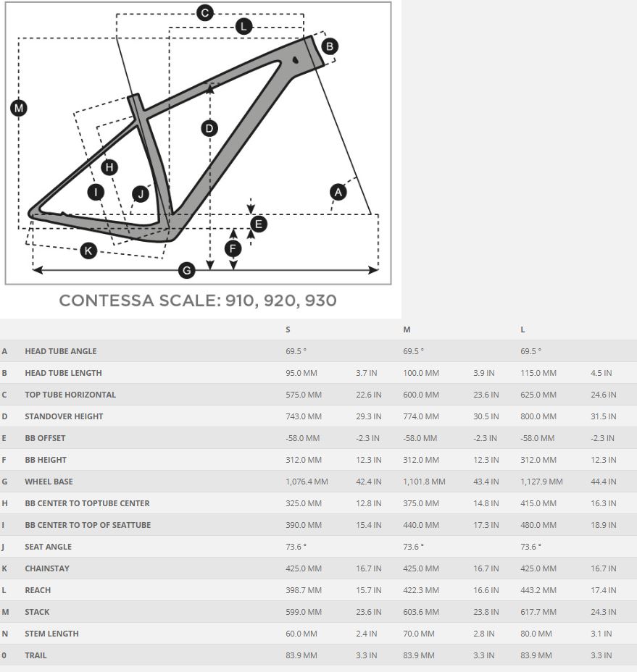The image size is (637, 672).
Task: Click the circled A marker for head tube angle
Action: pos(338,192)
